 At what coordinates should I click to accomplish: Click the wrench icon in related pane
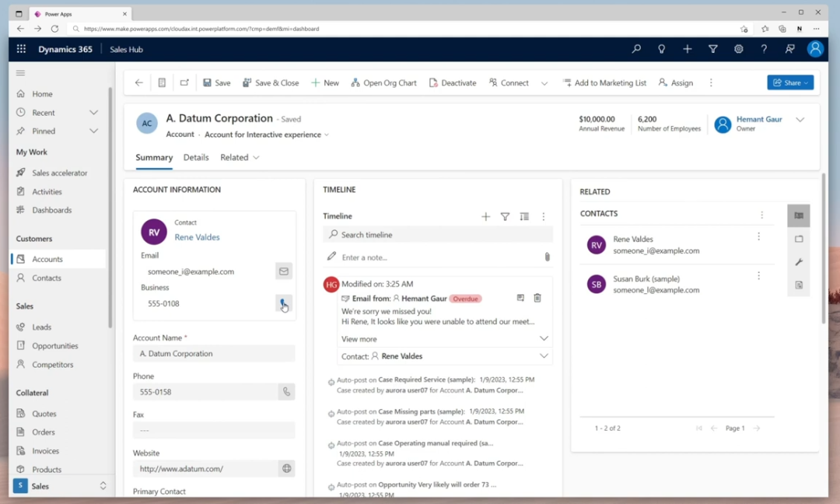(799, 262)
